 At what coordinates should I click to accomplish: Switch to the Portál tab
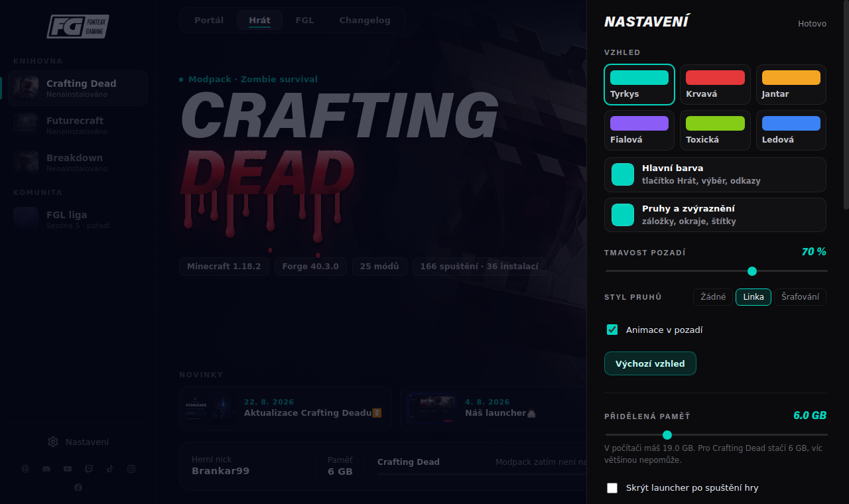click(209, 21)
